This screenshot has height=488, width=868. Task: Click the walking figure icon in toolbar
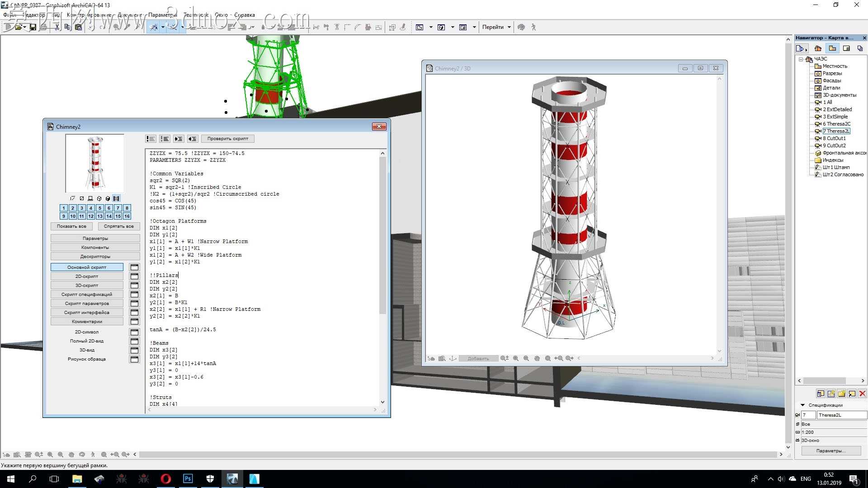(533, 27)
